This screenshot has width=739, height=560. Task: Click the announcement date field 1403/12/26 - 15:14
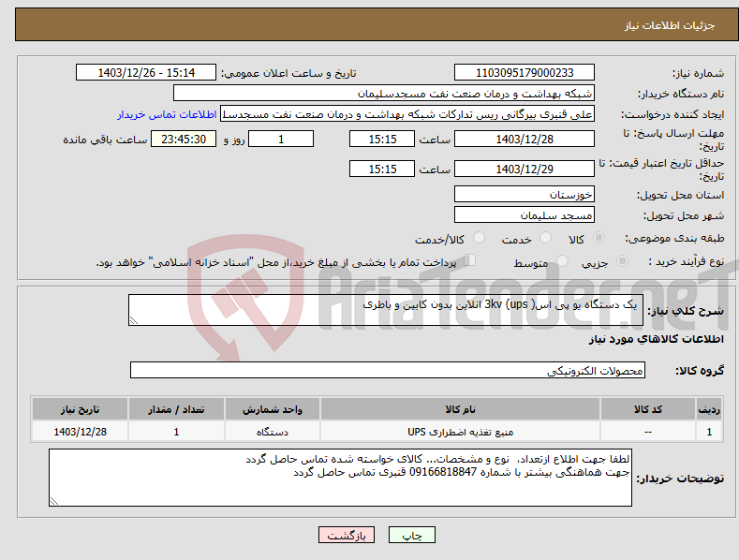[146, 73]
